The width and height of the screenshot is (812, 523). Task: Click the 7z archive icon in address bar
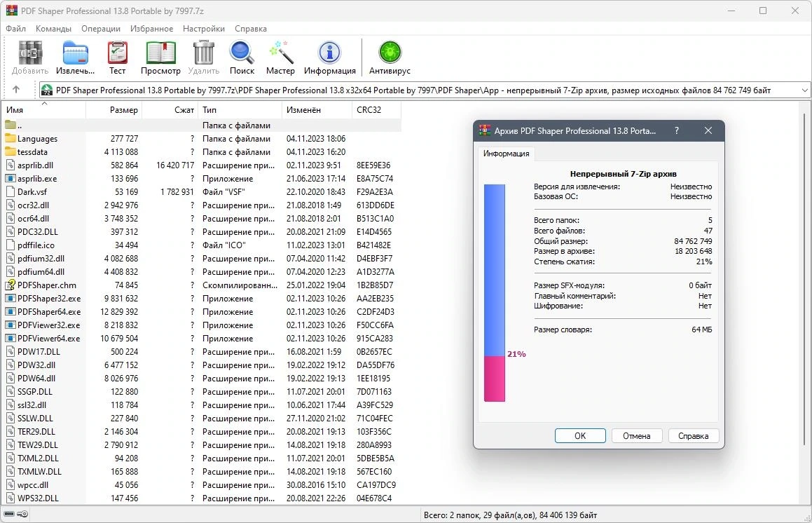[47, 90]
